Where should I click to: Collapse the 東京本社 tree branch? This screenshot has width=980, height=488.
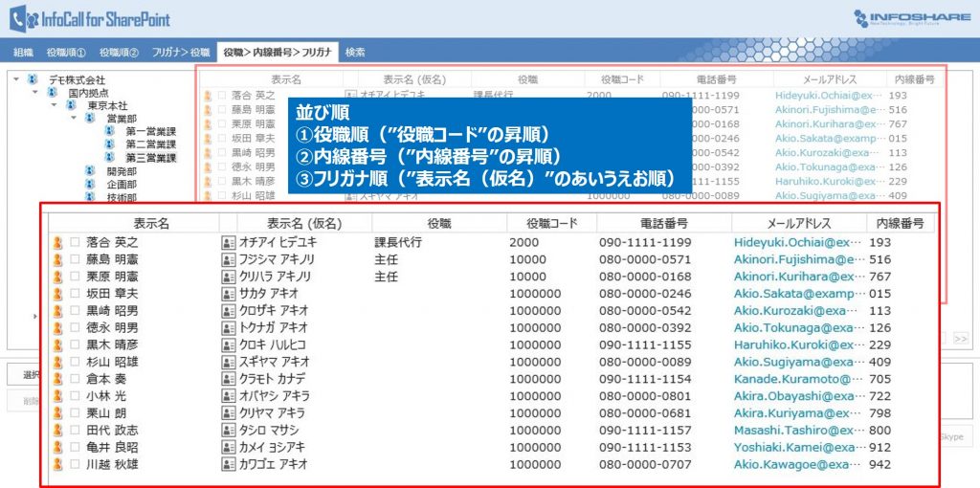tap(53, 105)
